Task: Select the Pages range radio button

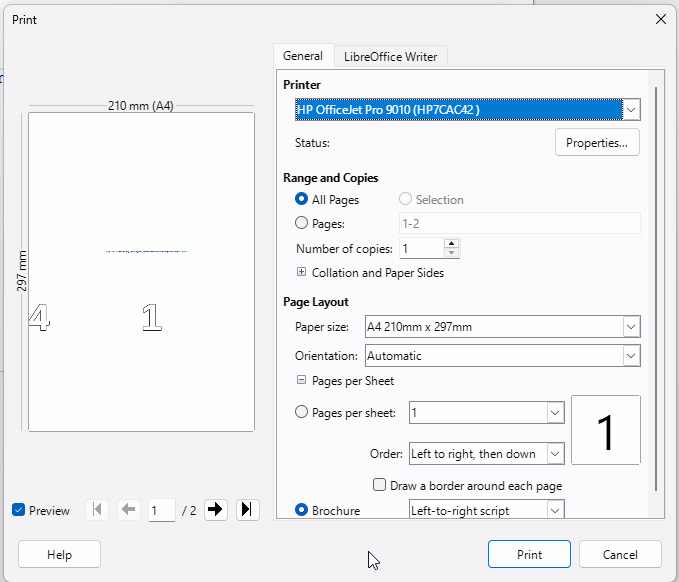Action: pyautogui.click(x=302, y=224)
